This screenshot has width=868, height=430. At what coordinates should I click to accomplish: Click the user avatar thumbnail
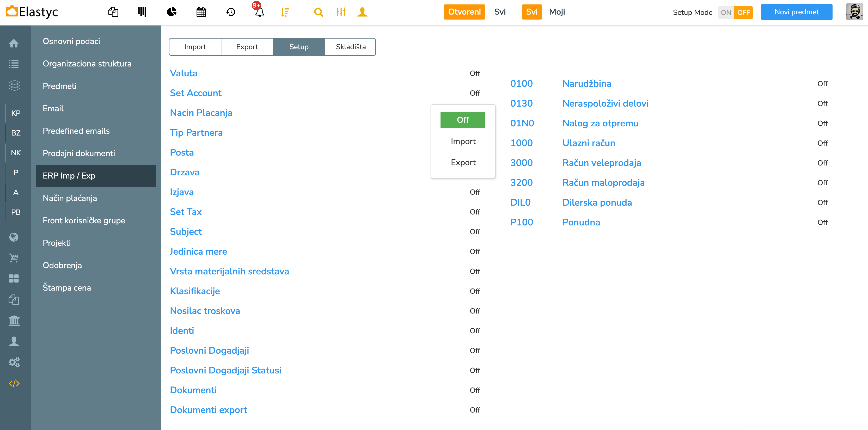(854, 12)
